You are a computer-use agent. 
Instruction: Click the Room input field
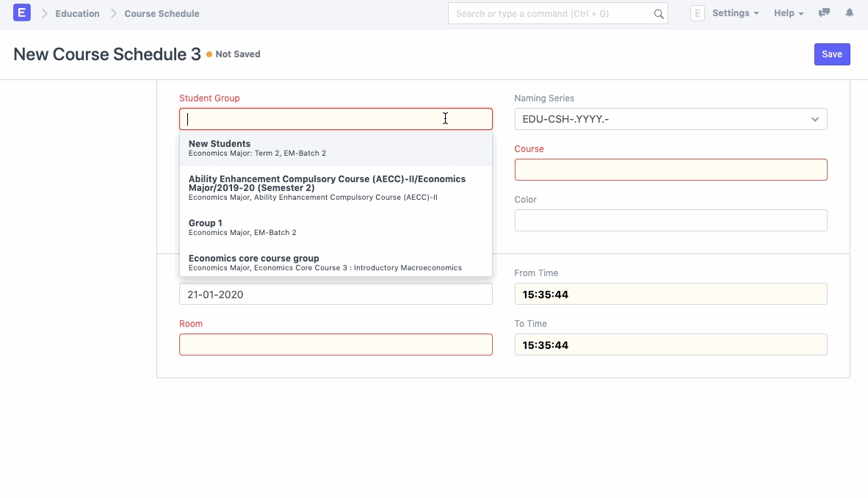click(x=336, y=344)
